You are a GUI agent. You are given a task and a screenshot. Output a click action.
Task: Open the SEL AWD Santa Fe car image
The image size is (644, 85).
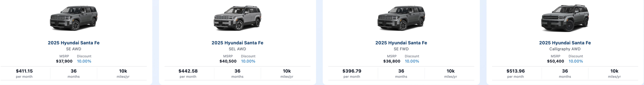click(x=237, y=18)
